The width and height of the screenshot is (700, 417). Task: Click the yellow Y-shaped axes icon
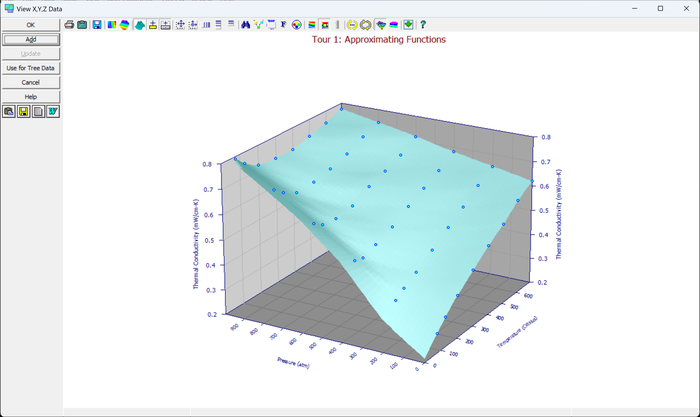[x=258, y=25]
